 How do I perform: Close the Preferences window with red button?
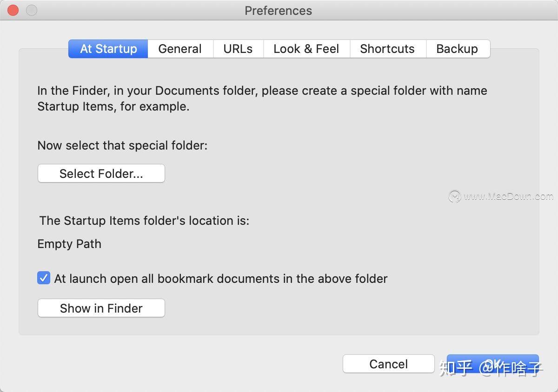(x=13, y=10)
